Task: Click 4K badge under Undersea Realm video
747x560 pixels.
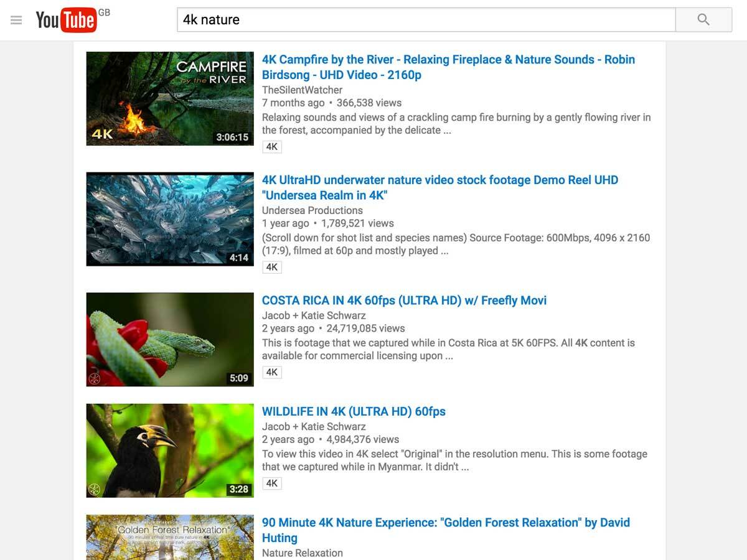Action: [272, 267]
